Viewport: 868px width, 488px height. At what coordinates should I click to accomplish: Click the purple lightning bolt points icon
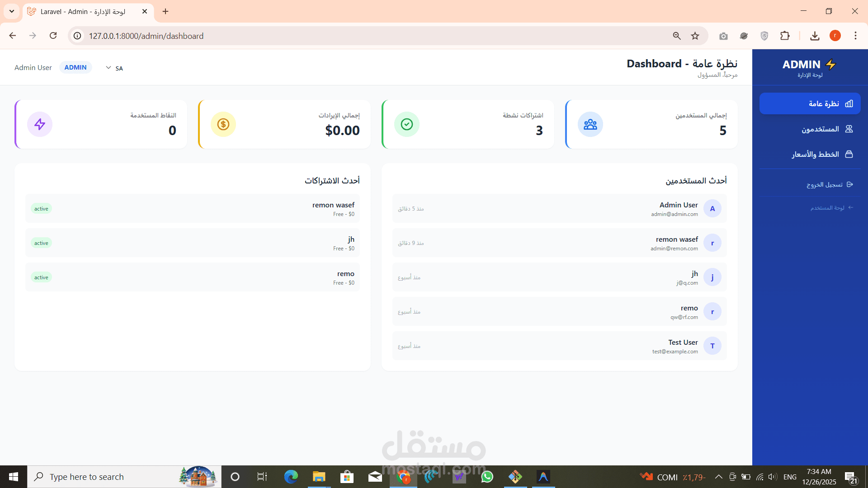tap(40, 124)
